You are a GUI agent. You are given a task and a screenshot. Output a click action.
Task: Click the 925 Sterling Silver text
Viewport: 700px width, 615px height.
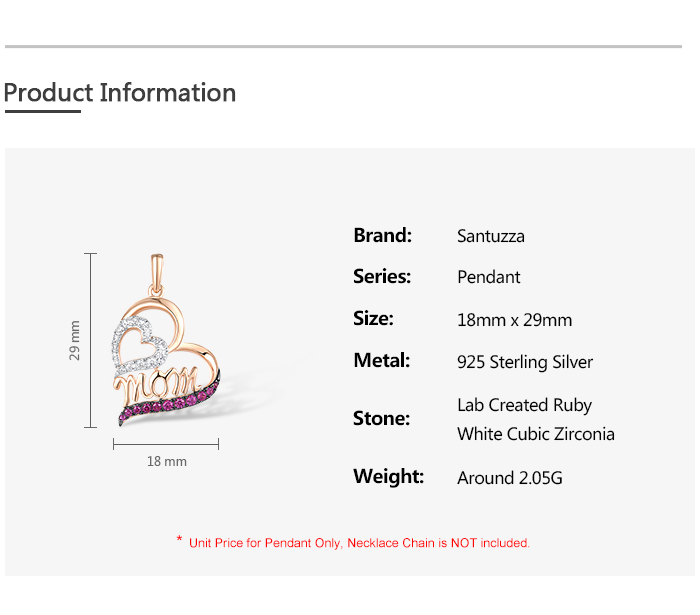[525, 362]
